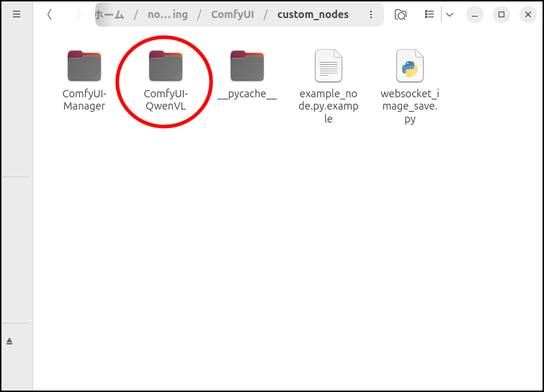Select the example_node.py.example text file
Image resolution: width=544 pixels, height=392 pixels.
tap(329, 67)
